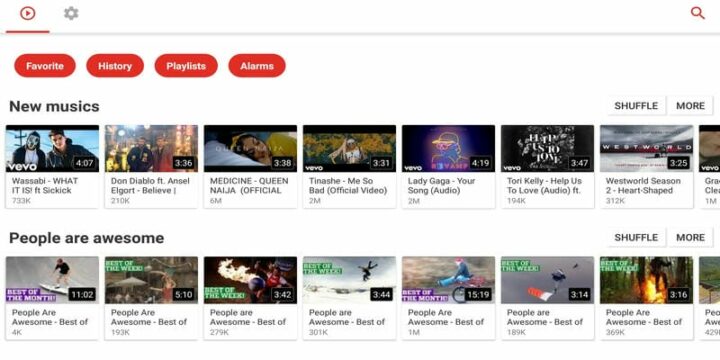720x360 pixels.
Task: Click the 369K view count
Action: pos(616,332)
